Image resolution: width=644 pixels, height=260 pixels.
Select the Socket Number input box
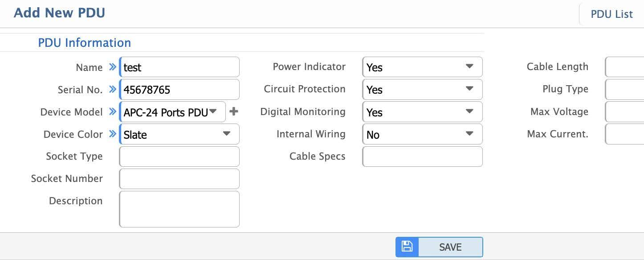179,179
